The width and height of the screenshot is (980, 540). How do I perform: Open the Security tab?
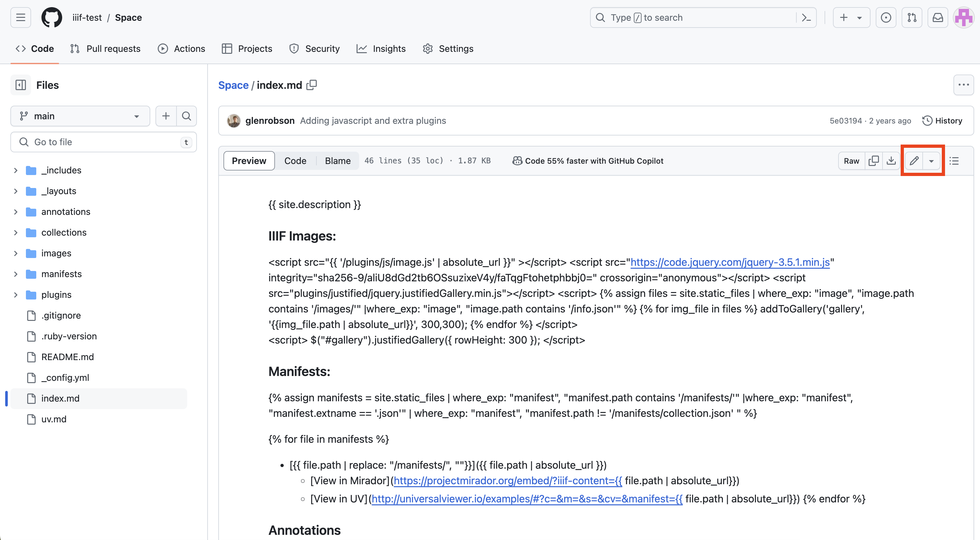[x=314, y=48]
